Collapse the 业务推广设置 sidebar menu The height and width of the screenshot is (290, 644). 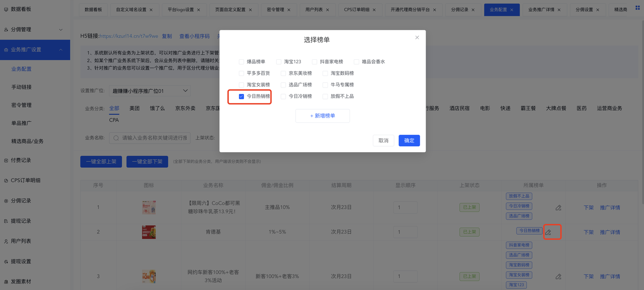(60, 50)
